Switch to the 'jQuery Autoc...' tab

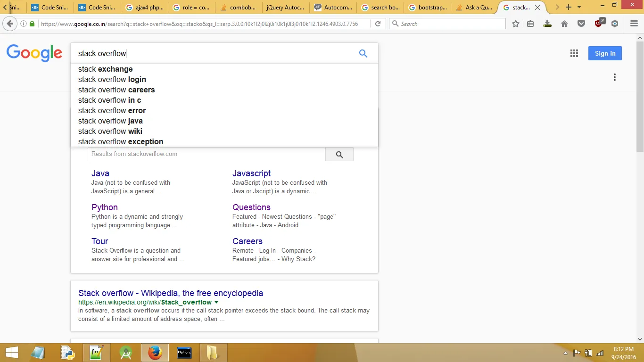click(286, 7)
